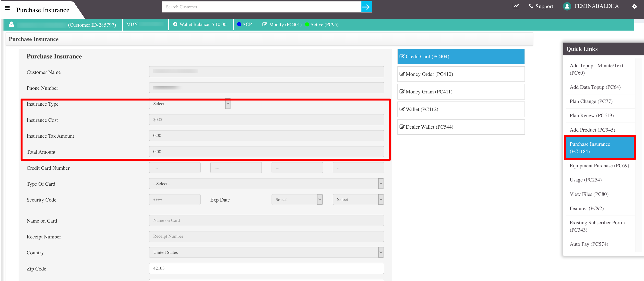Open Equipment Purchase (PC69) quick link

tap(599, 166)
